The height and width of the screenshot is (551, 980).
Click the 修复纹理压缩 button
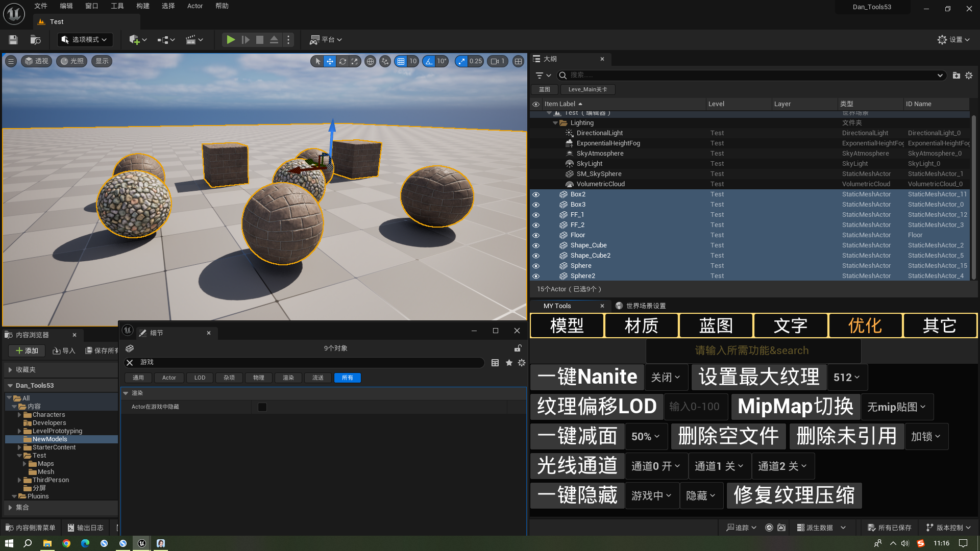(794, 496)
